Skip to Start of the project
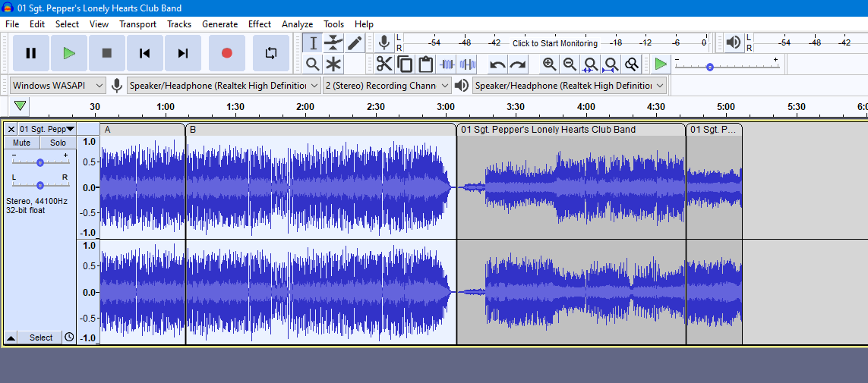The image size is (868, 383). tap(144, 53)
